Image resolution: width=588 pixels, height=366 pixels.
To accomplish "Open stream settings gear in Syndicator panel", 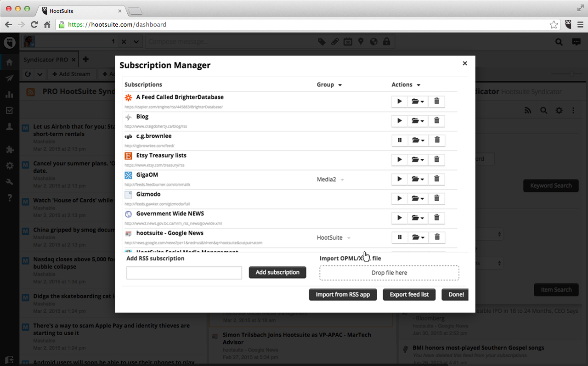I will 559,110.
